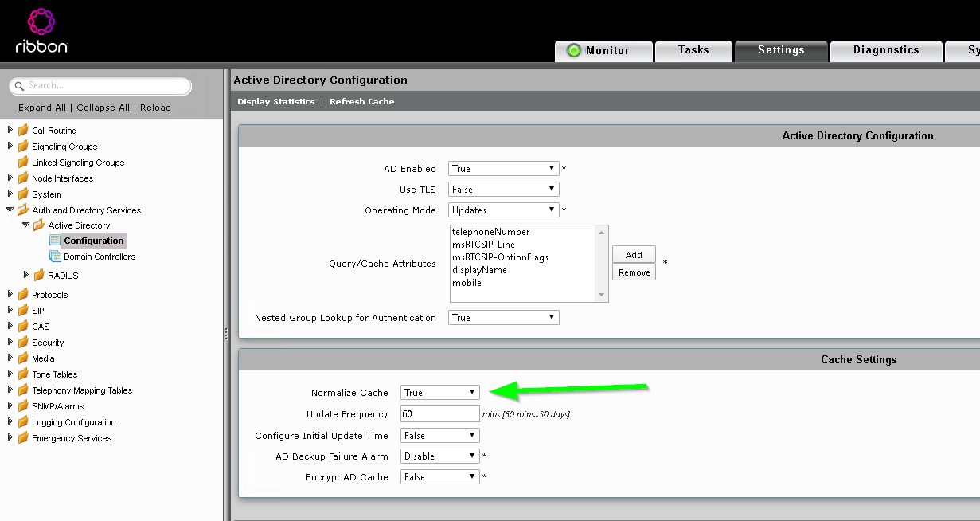This screenshot has width=980, height=521.
Task: Select the Active Directory folder icon
Action: tap(37, 225)
